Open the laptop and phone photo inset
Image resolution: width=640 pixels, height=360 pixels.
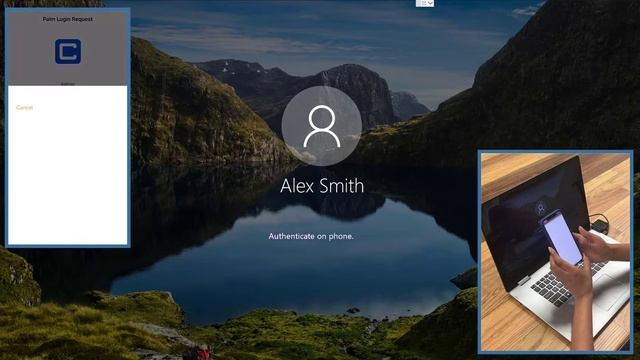pos(555,251)
